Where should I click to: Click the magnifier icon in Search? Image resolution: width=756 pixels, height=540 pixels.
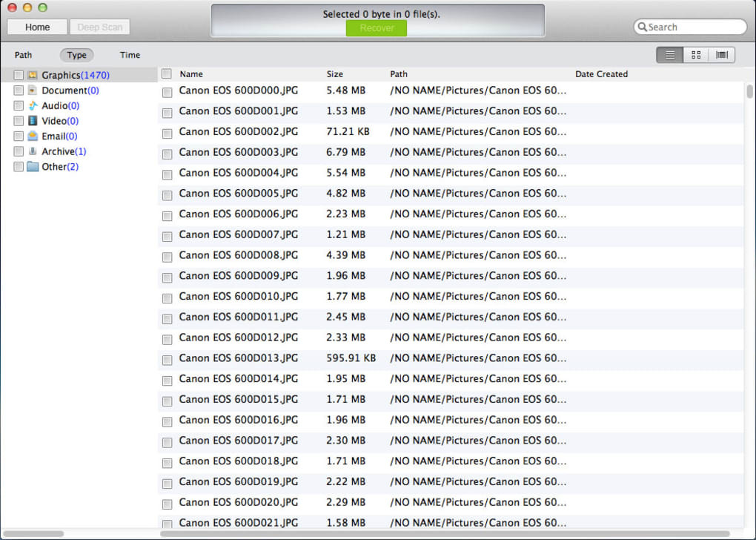click(x=642, y=27)
